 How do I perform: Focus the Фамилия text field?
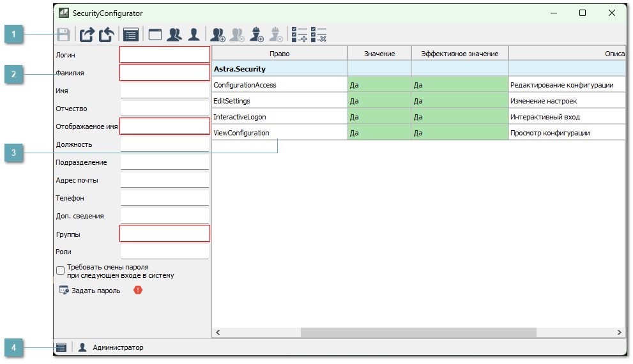point(165,73)
